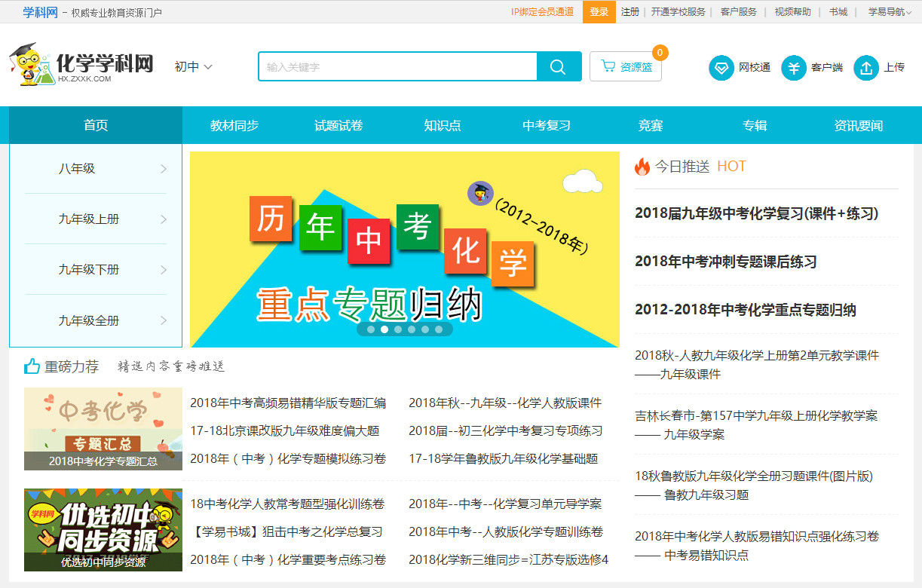The height and width of the screenshot is (588, 922).
Task: Click the thumbs-up icon beside 重磅力荐
Action: click(31, 366)
